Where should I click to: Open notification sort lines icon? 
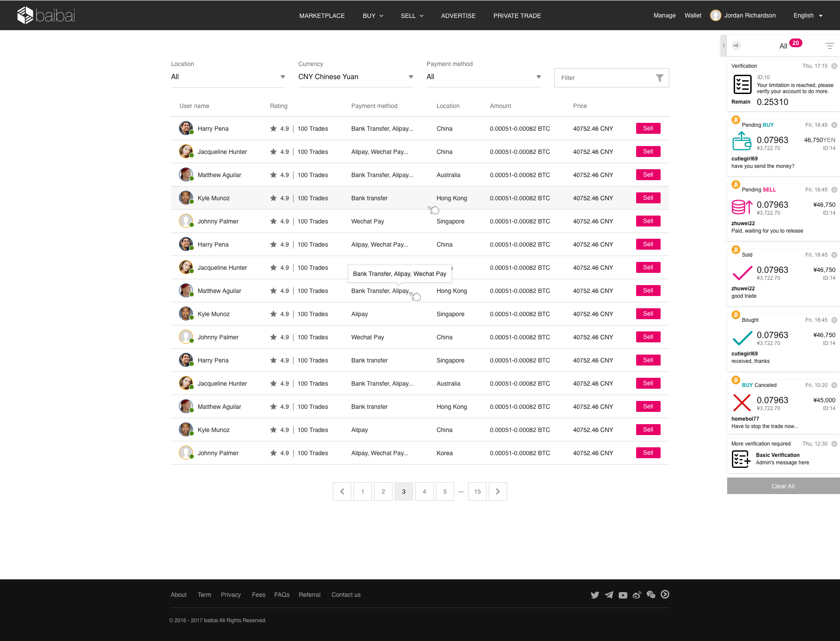point(829,45)
